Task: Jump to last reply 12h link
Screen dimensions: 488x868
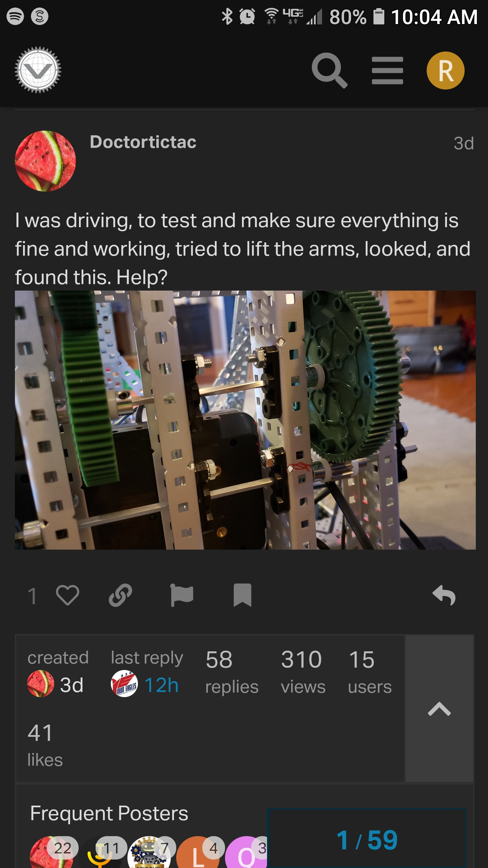Action: coord(161,685)
